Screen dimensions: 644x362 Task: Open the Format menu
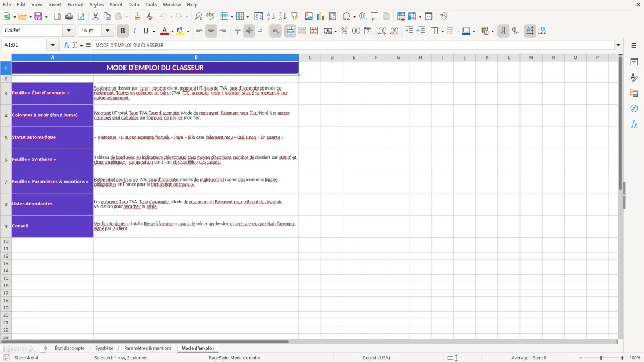(x=76, y=4)
